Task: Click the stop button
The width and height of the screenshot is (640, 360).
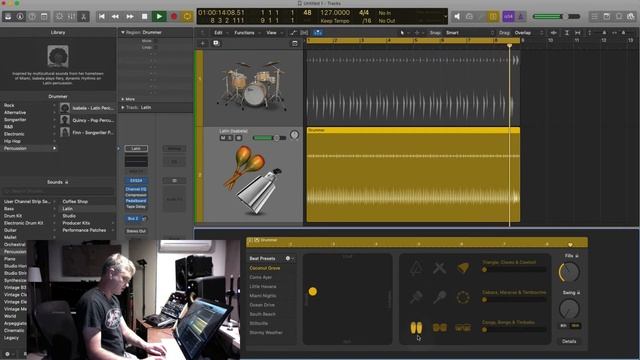Action: (144, 16)
